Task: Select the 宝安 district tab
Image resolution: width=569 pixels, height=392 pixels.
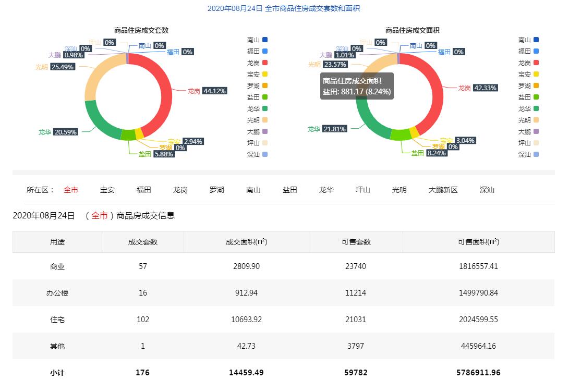Action: click(107, 190)
